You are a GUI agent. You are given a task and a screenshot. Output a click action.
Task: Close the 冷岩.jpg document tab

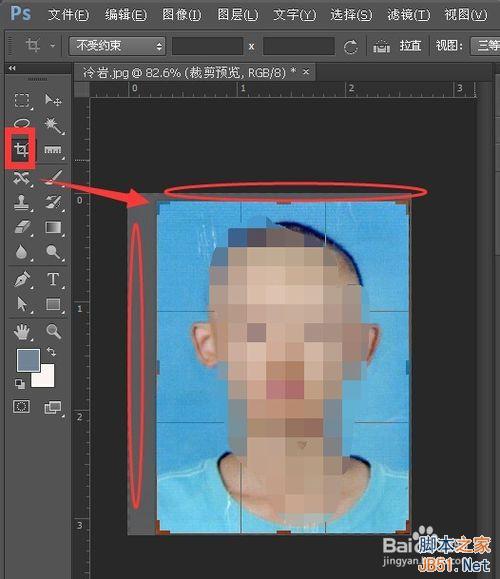point(306,72)
